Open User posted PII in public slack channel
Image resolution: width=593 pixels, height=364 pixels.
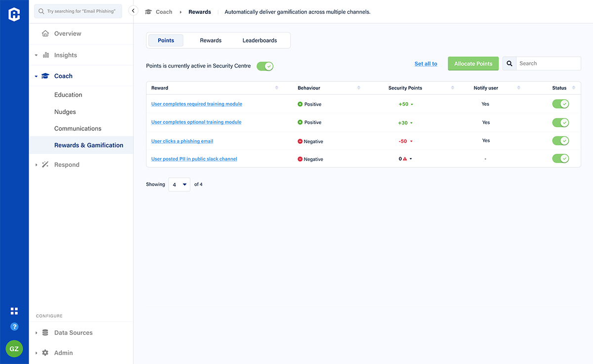[194, 159]
